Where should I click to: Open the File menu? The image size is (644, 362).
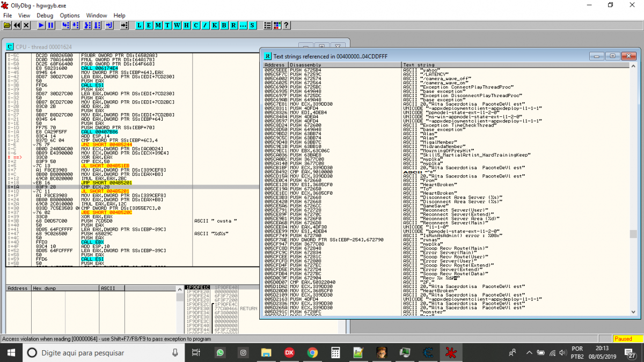tap(8, 16)
